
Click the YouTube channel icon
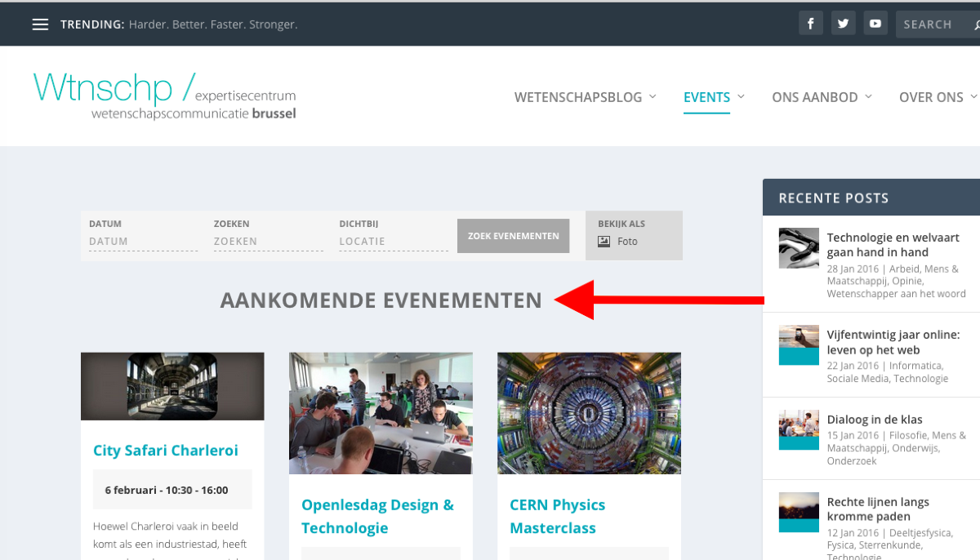point(875,24)
